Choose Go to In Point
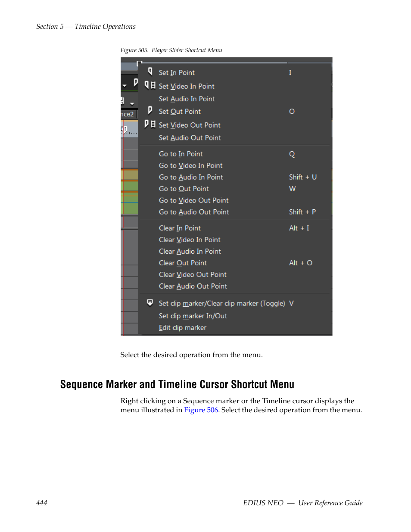The image size is (411, 532). 181,154
